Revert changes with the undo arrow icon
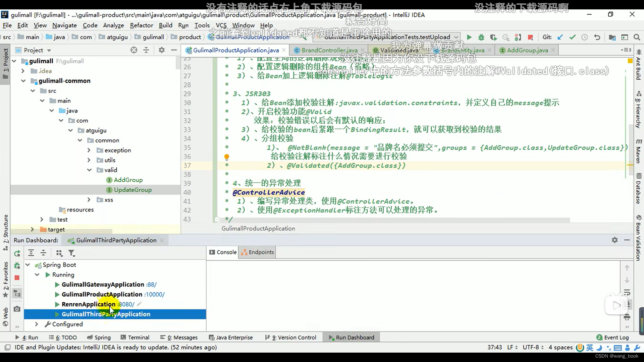The image size is (644, 362). (x=597, y=37)
